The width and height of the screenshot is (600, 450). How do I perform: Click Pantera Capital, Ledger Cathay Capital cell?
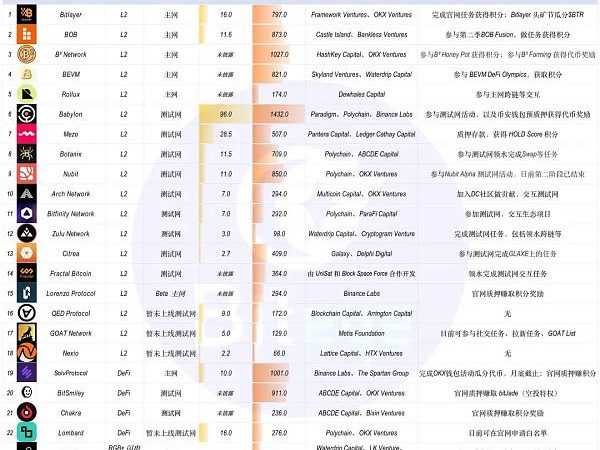pyautogui.click(x=361, y=134)
